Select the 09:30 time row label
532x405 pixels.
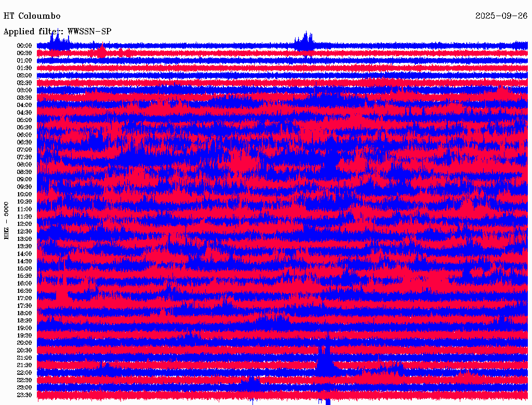[x=24, y=187]
